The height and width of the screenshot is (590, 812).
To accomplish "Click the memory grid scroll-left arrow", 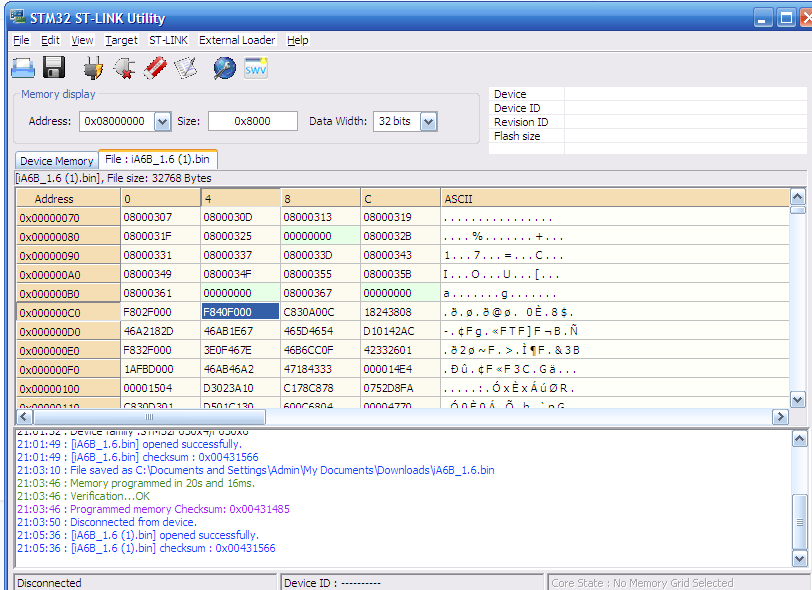I will click(24, 416).
